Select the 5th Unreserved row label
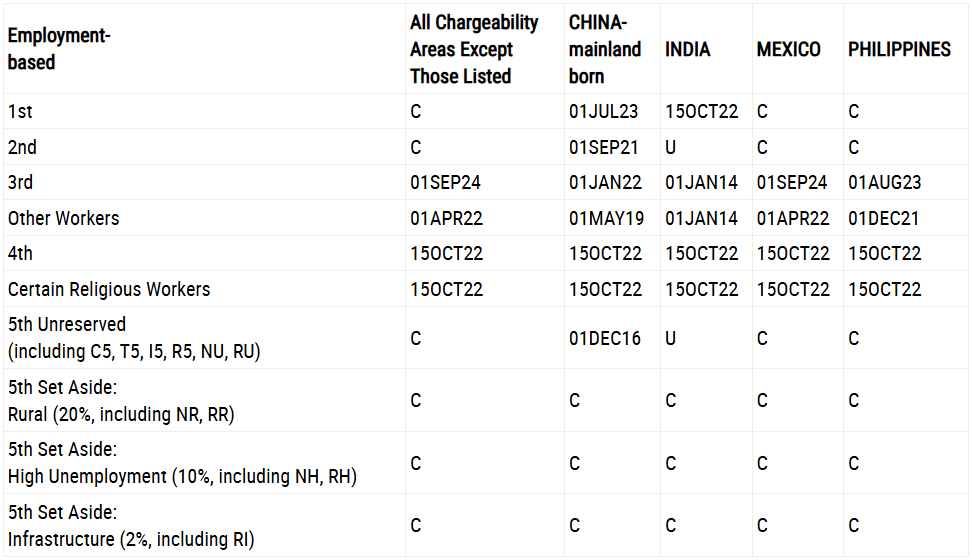This screenshot has width=972, height=560. pos(134,338)
